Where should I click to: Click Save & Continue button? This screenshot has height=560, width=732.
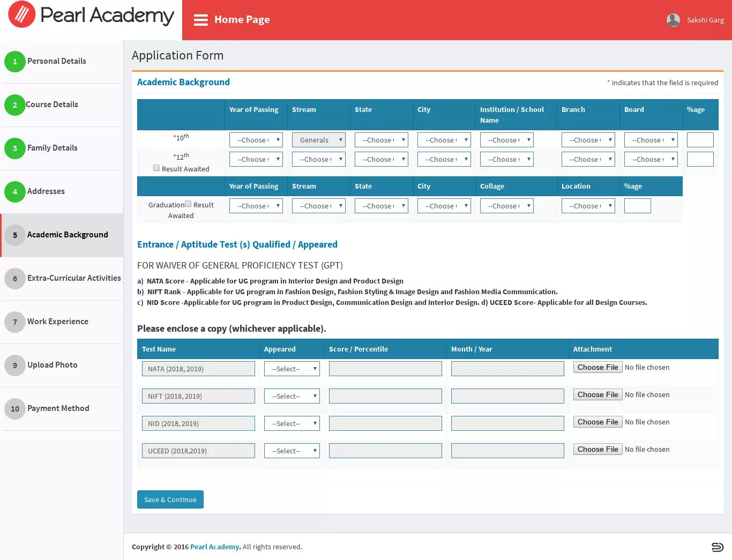pos(170,499)
